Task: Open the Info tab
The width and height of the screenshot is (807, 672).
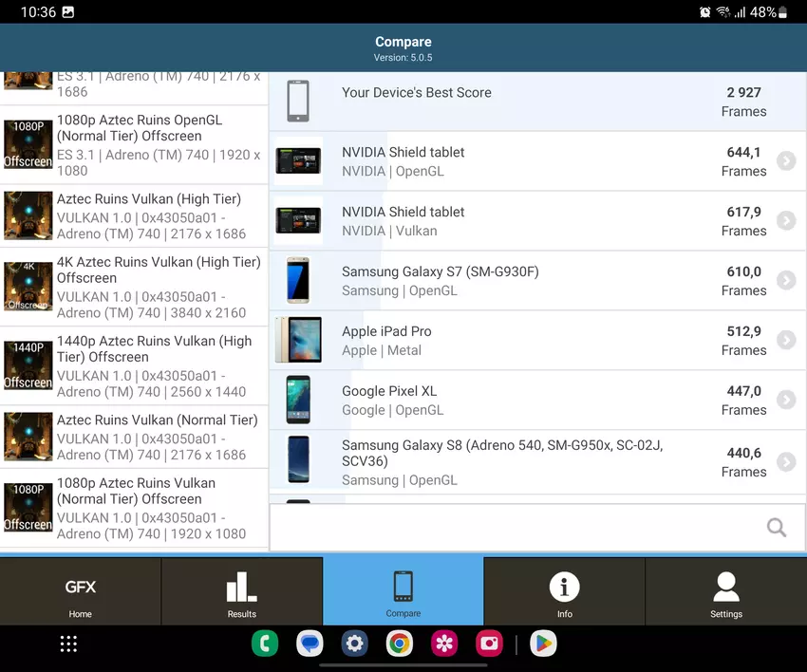Action: coord(564,592)
